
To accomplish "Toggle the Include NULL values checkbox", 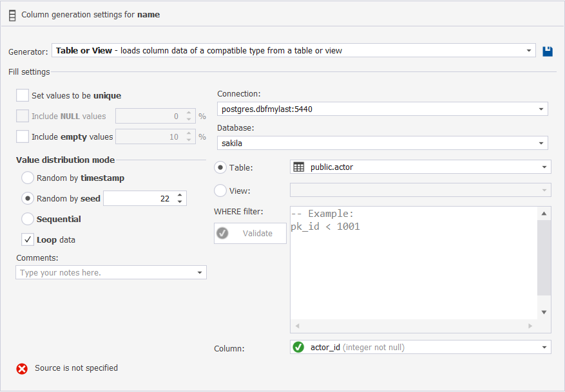I will pyautogui.click(x=23, y=116).
